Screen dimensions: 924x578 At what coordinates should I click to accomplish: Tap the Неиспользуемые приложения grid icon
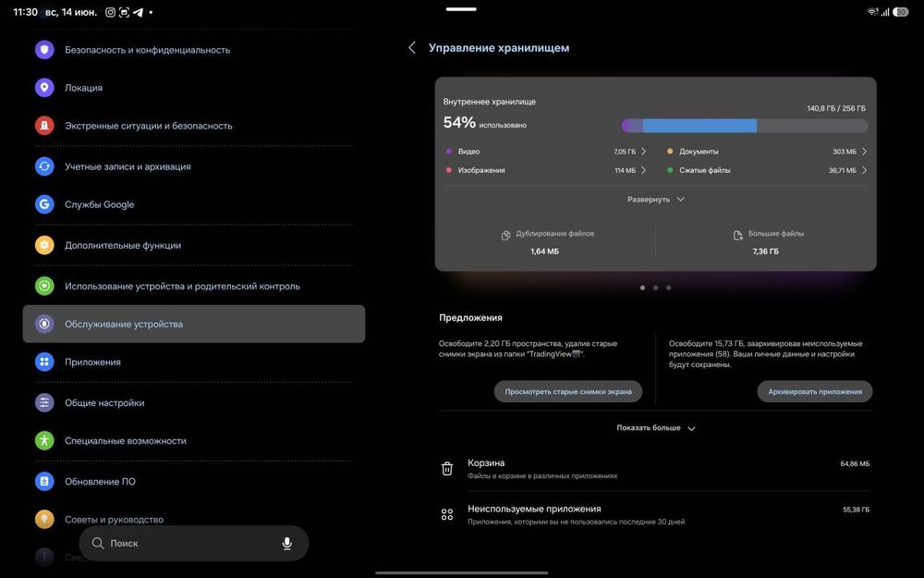[x=447, y=514]
